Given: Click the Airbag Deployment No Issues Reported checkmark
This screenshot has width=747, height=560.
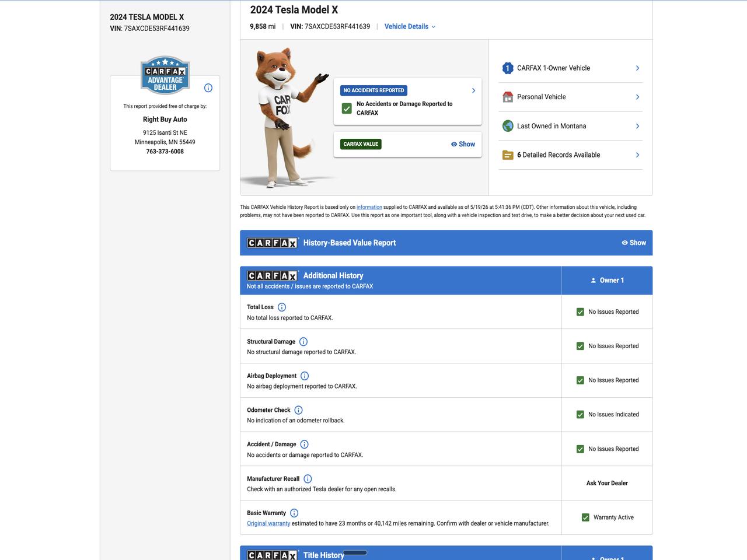Looking at the screenshot, I should (x=580, y=380).
